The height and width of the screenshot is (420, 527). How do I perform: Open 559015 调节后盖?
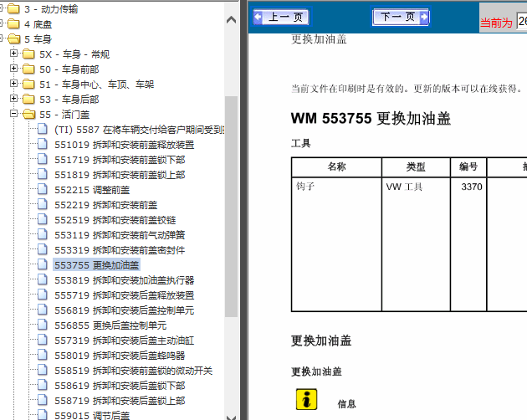(x=92, y=415)
